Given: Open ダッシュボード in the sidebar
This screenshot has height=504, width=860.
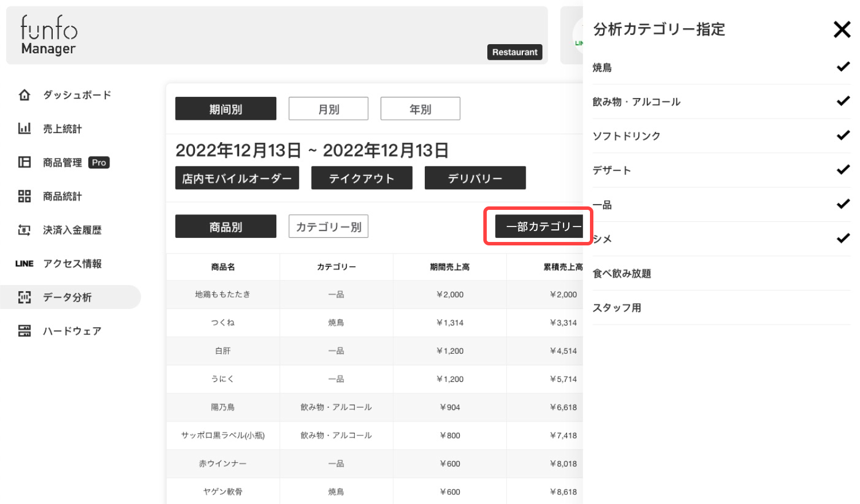Looking at the screenshot, I should tap(77, 95).
